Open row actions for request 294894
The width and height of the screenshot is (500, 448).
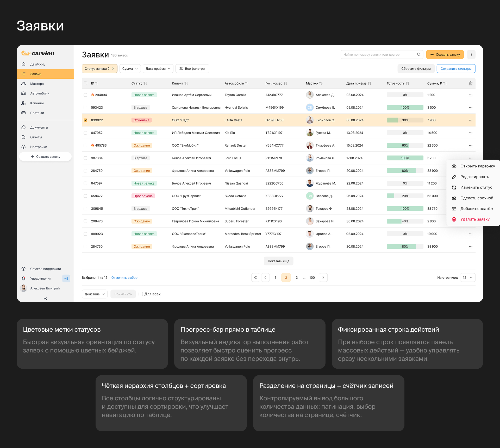tap(470, 95)
